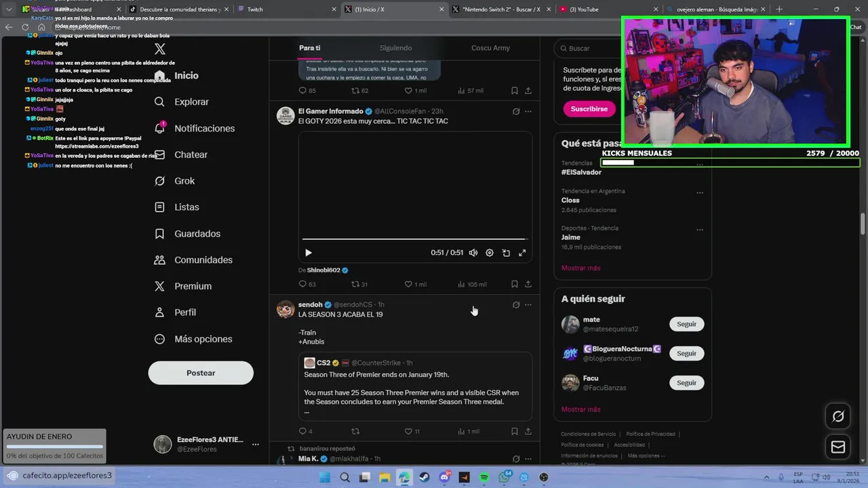The height and width of the screenshot is (488, 868).
Task: Like the top post with 1 mil likes and 85 replies
Action: tap(415, 90)
